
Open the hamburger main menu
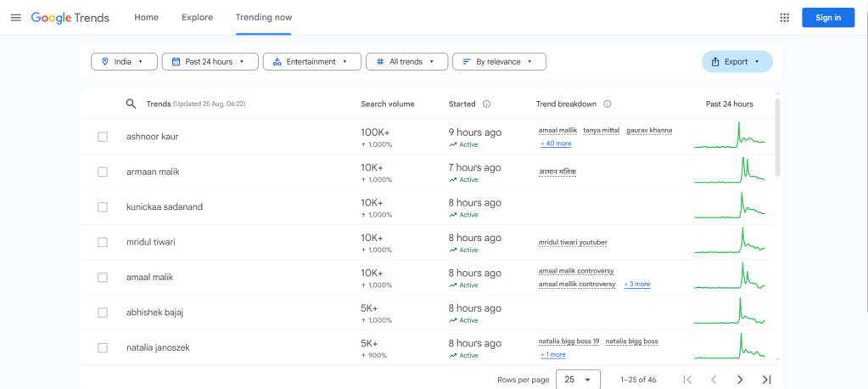click(16, 18)
